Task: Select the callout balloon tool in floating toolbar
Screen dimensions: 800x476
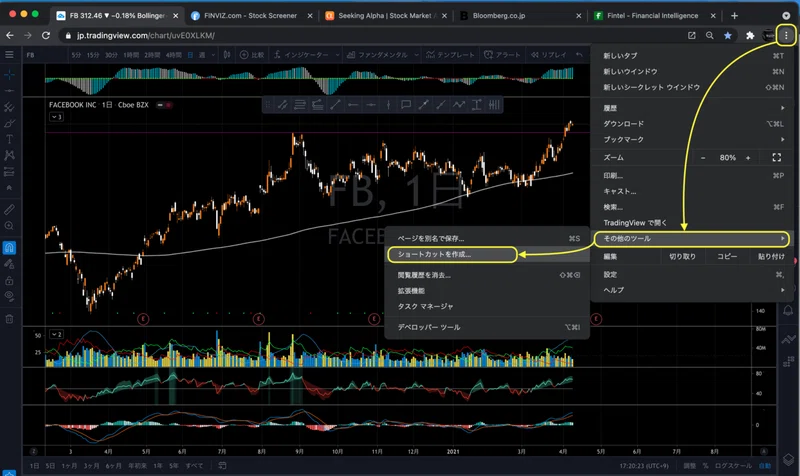Action: coord(406,105)
